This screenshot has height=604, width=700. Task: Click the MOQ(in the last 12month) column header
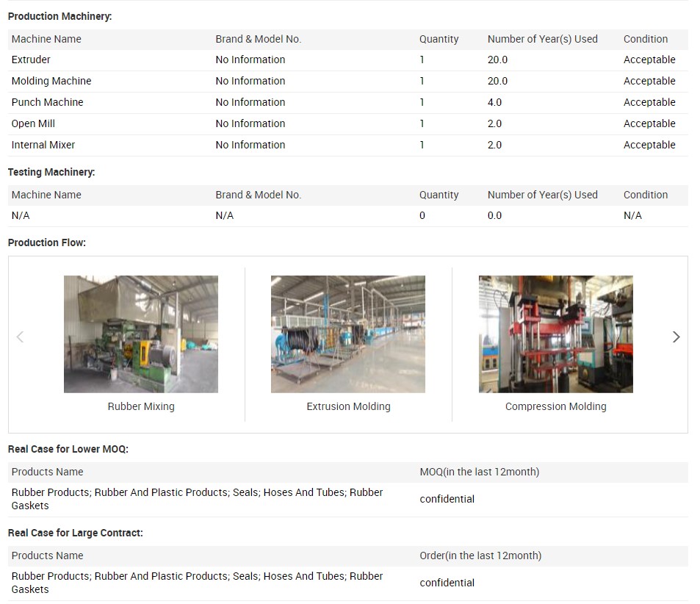point(479,472)
